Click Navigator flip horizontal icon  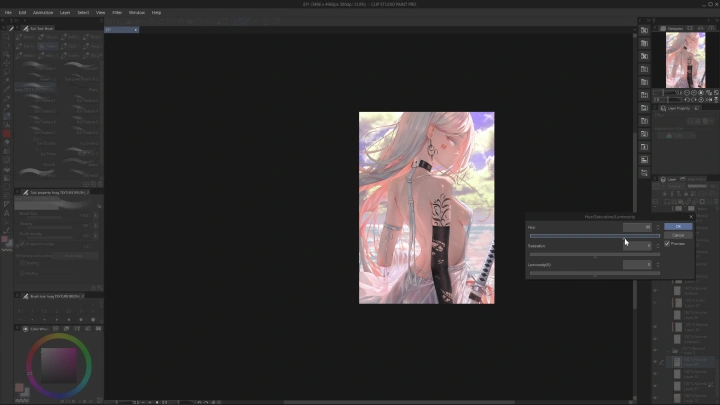click(x=709, y=100)
